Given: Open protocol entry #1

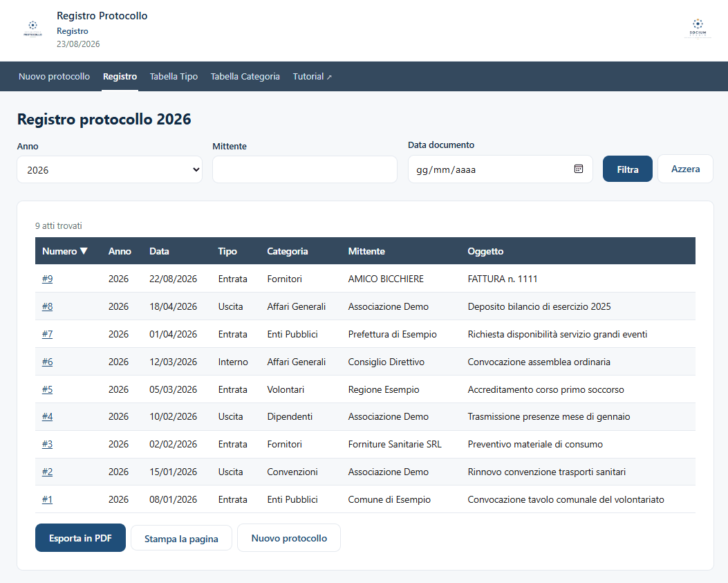Looking at the screenshot, I should point(47,499).
